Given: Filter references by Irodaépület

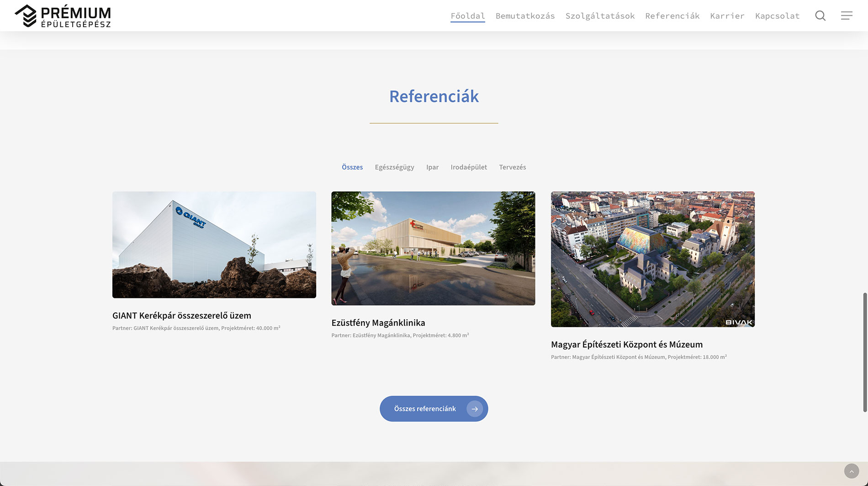Looking at the screenshot, I should coord(469,167).
